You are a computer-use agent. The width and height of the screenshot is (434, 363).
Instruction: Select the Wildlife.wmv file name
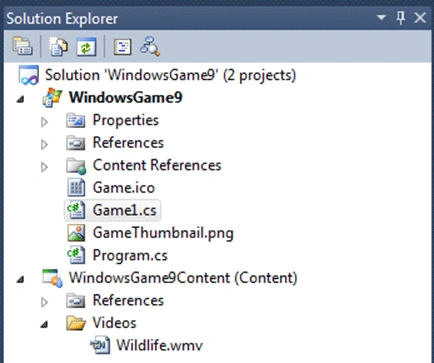(x=159, y=345)
